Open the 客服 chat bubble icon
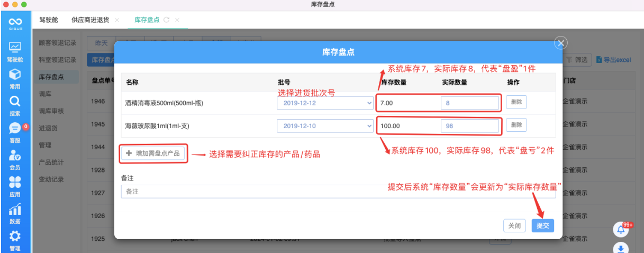Viewport: 644px width, 253px height. (x=15, y=128)
